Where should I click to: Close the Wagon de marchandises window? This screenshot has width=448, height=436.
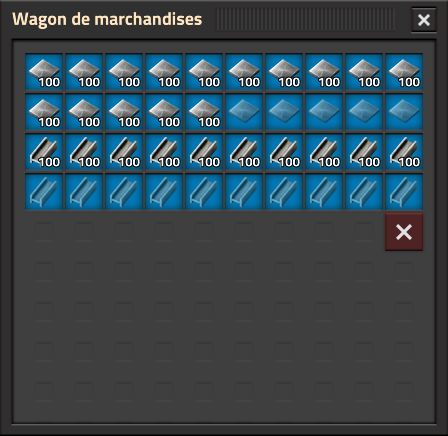pos(424,20)
